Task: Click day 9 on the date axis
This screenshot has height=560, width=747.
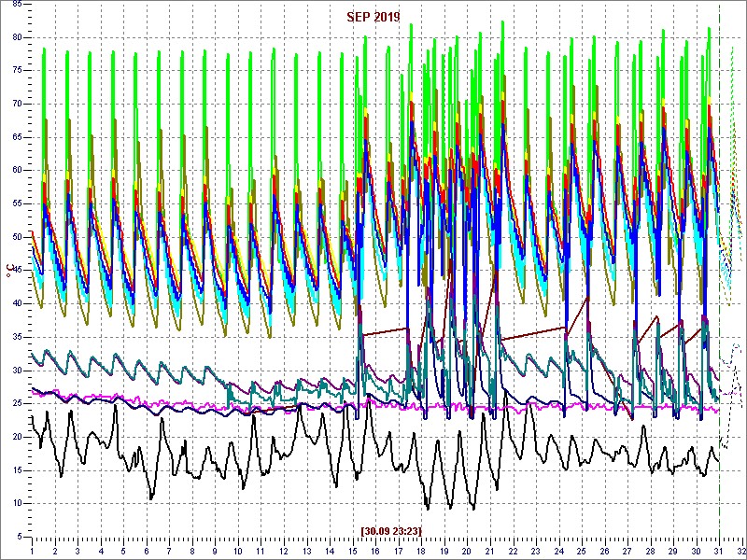Action: (x=215, y=552)
